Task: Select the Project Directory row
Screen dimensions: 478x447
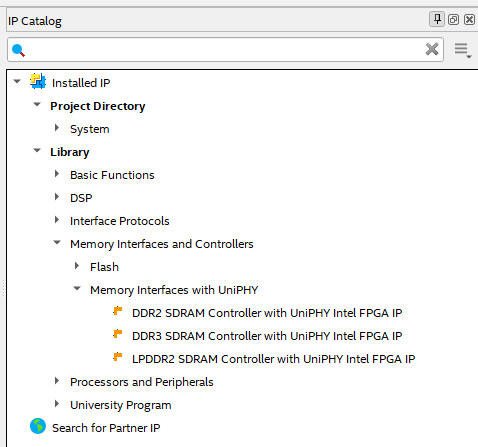Action: tap(98, 106)
